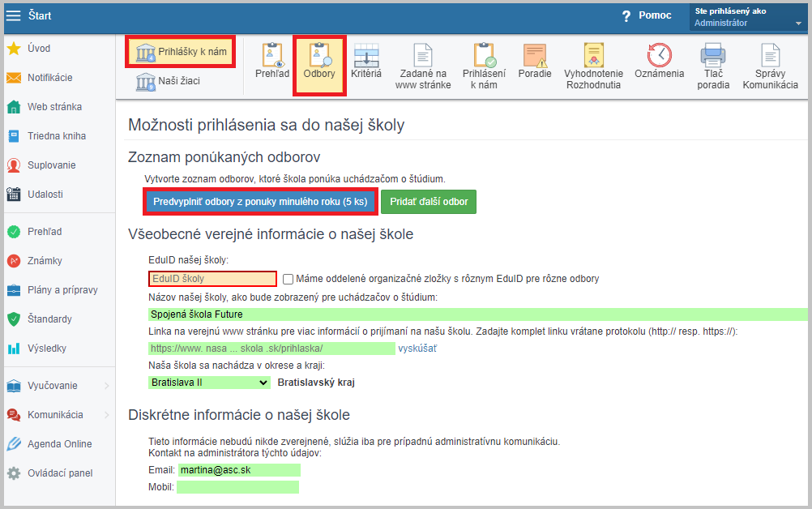The height and width of the screenshot is (509, 812).
Task: Open the Štart hamburger menu
Action: click(14, 15)
